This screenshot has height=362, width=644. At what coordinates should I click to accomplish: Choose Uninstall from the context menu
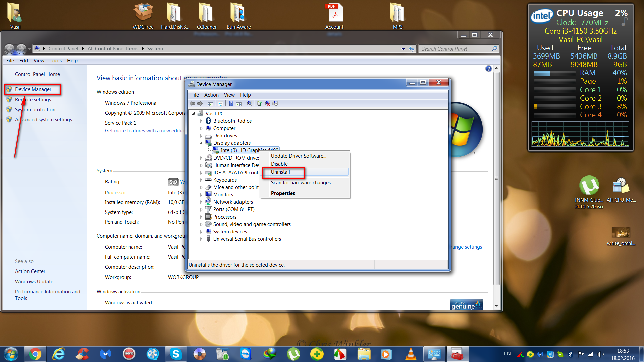point(280,172)
